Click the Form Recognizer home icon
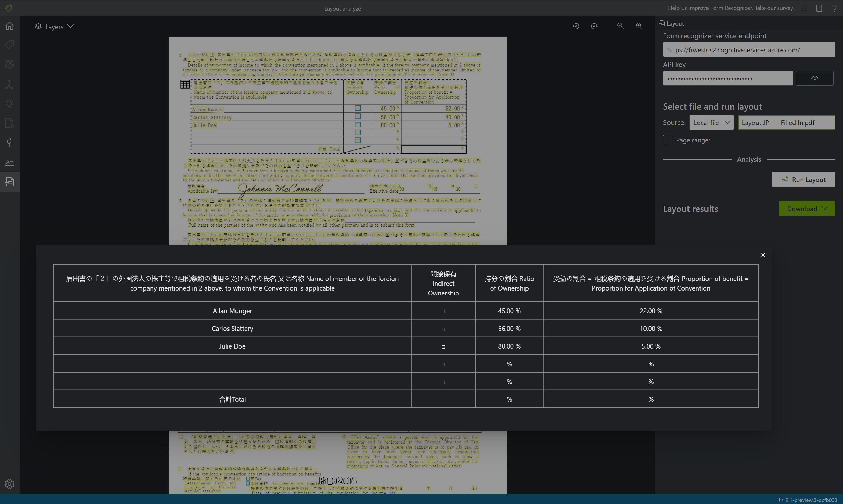Viewport: 843px width, 504px height. [9, 26]
